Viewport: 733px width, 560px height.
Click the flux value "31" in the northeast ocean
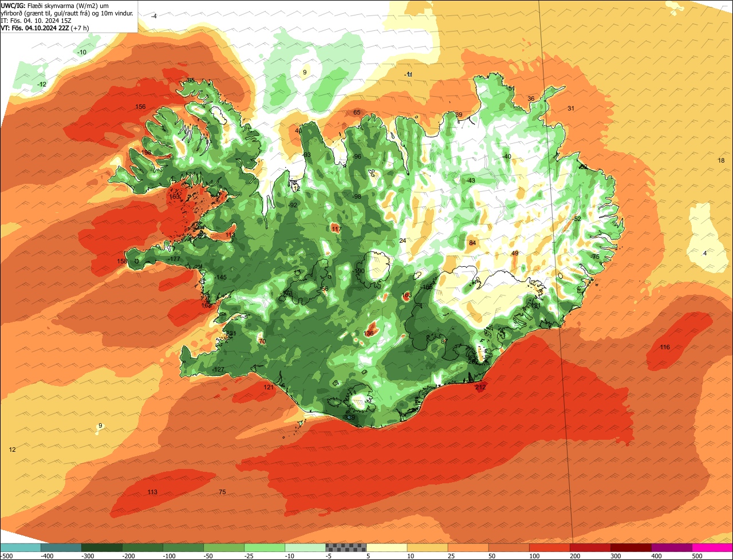(571, 109)
